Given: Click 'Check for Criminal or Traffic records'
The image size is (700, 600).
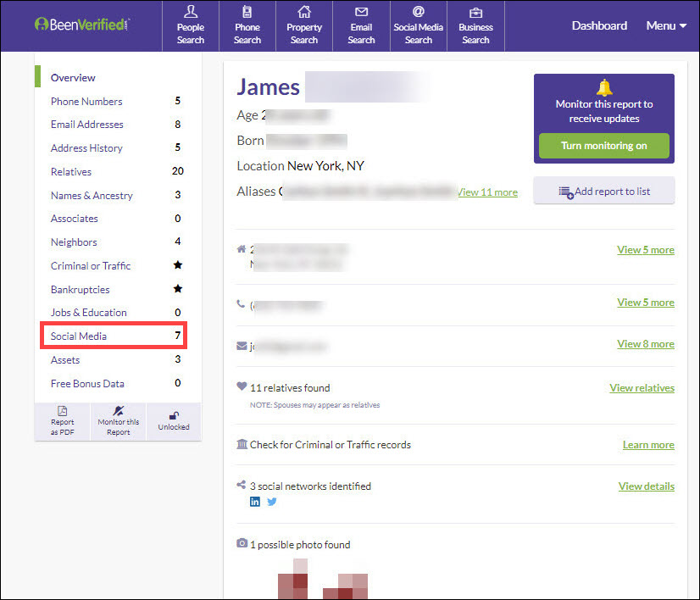Looking at the screenshot, I should [x=331, y=445].
